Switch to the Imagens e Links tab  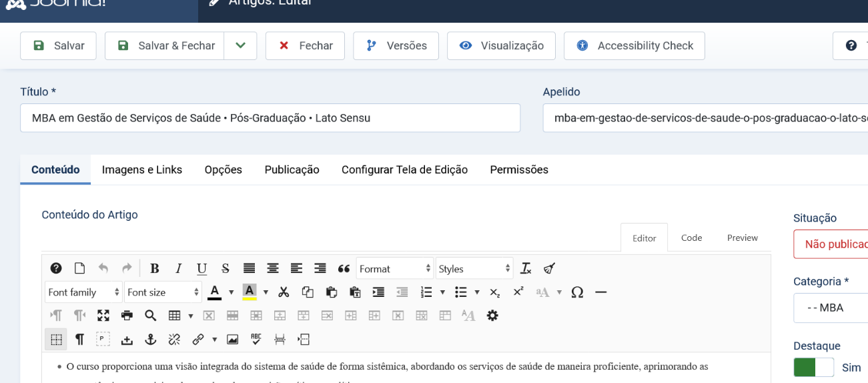pyautogui.click(x=141, y=169)
